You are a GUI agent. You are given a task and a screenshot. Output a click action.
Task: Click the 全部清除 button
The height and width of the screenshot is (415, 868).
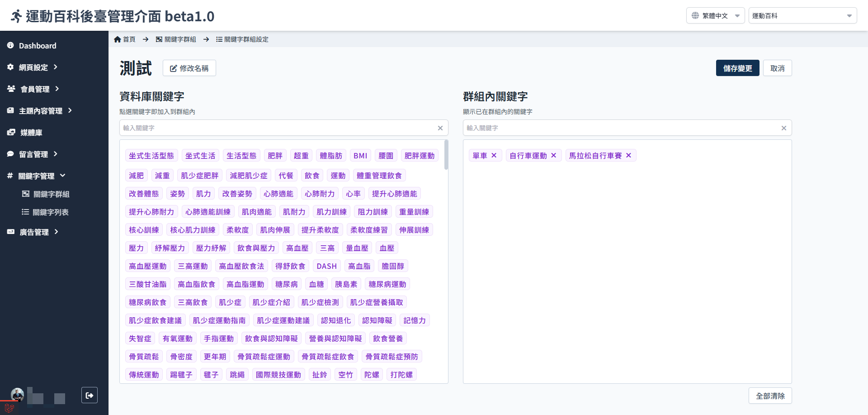770,396
